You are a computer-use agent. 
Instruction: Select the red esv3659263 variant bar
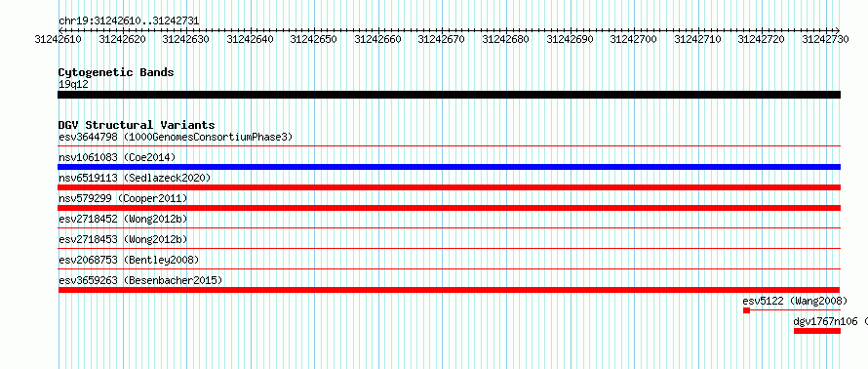(x=449, y=290)
